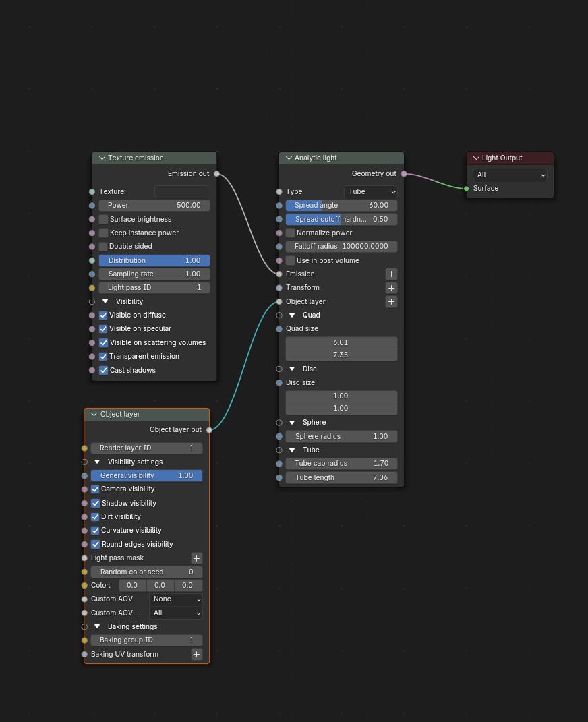Click the plus button beside Emission input
The height and width of the screenshot is (722, 588).
point(391,274)
